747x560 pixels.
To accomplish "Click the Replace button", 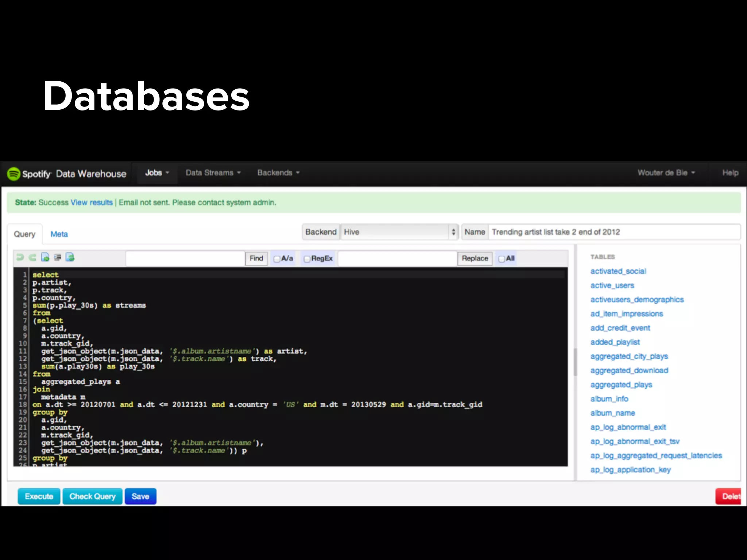I will click(x=475, y=258).
